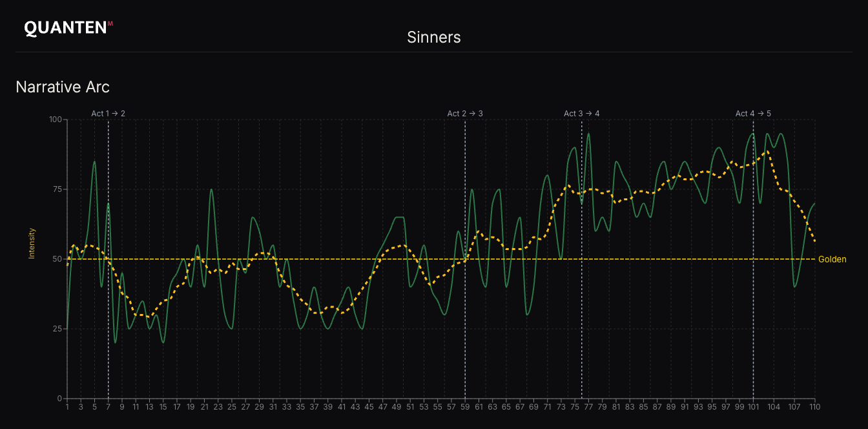Select the Act 3 → 4 marker label
The width and height of the screenshot is (868, 429).
pos(581,114)
